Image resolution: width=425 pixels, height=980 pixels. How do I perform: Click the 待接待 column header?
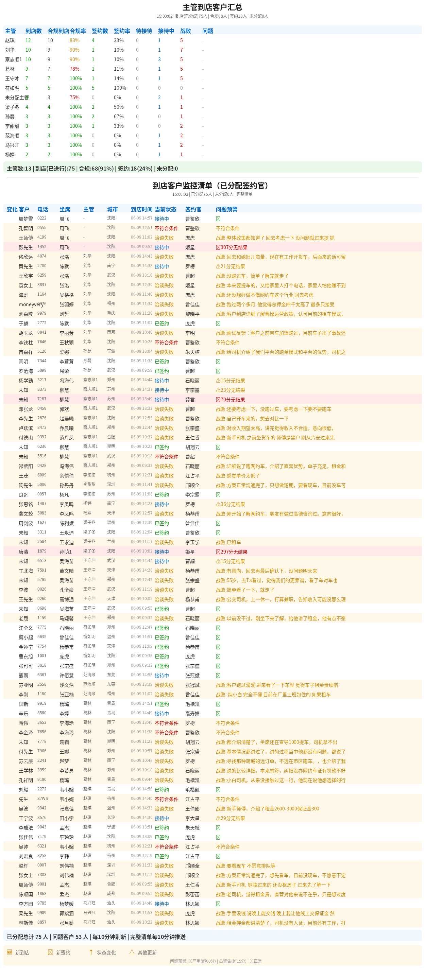[144, 31]
